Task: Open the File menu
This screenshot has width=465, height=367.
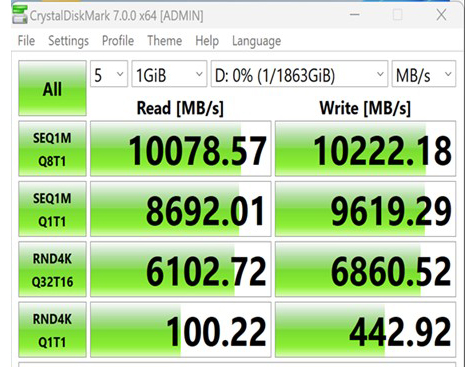Action: (26, 41)
